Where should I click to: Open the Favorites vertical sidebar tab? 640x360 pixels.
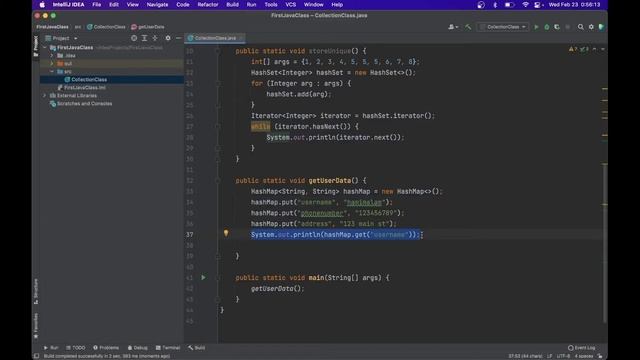click(36, 326)
